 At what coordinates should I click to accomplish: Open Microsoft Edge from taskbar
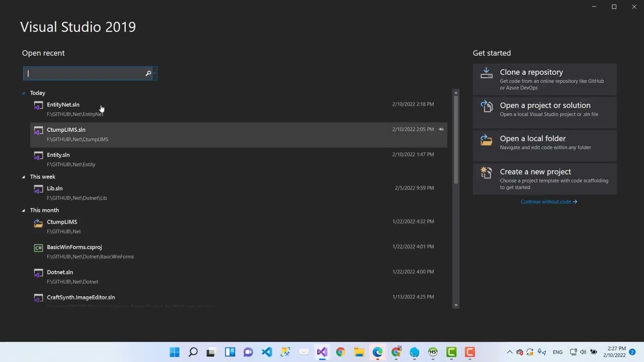point(377,352)
